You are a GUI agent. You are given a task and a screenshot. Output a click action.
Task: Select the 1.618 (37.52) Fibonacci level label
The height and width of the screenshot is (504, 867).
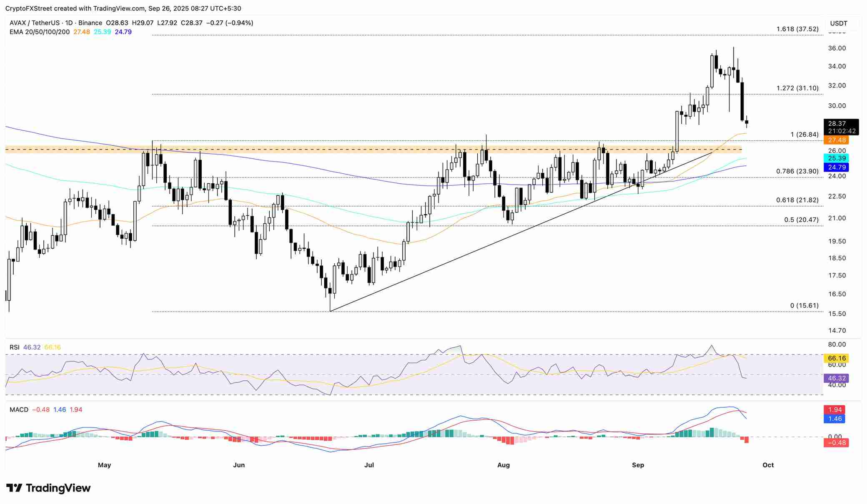click(797, 29)
